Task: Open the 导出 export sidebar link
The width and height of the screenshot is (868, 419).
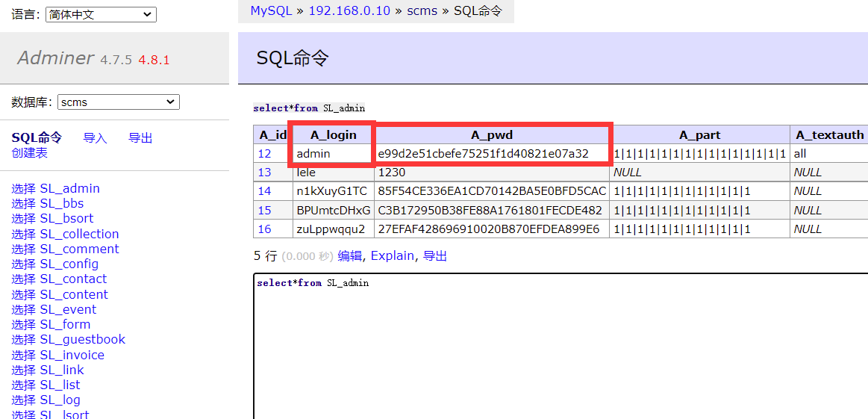Action: click(140, 138)
